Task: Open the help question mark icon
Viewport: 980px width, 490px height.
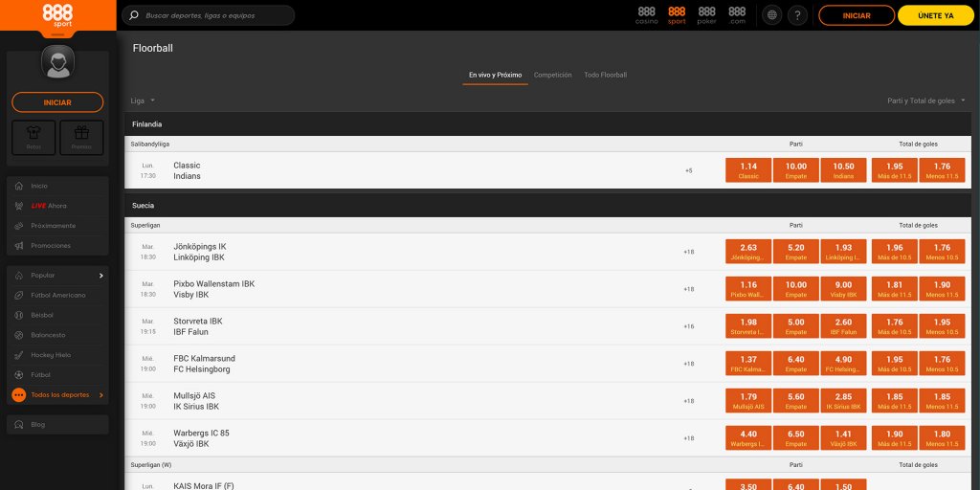Action: pyautogui.click(x=797, y=15)
